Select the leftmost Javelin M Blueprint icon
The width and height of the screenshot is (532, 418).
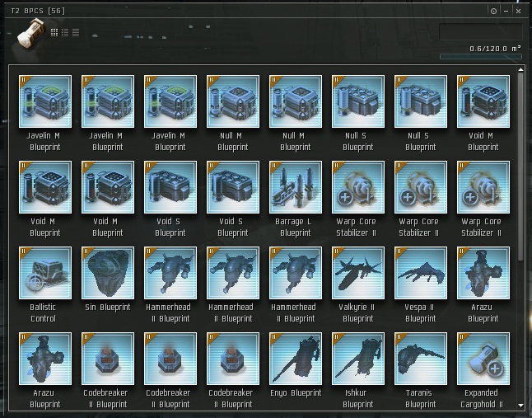click(45, 101)
